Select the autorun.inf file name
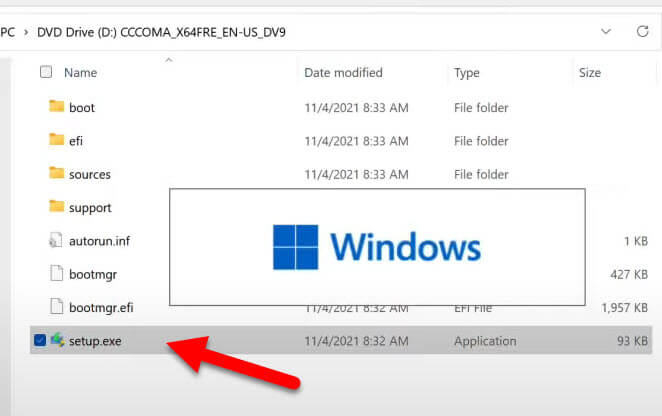The width and height of the screenshot is (662, 416). tap(100, 241)
